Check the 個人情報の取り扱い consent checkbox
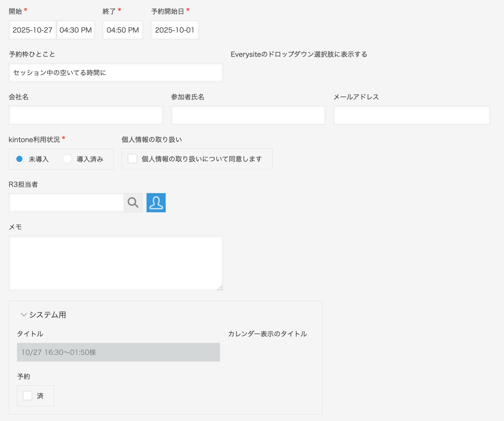 pos(132,159)
